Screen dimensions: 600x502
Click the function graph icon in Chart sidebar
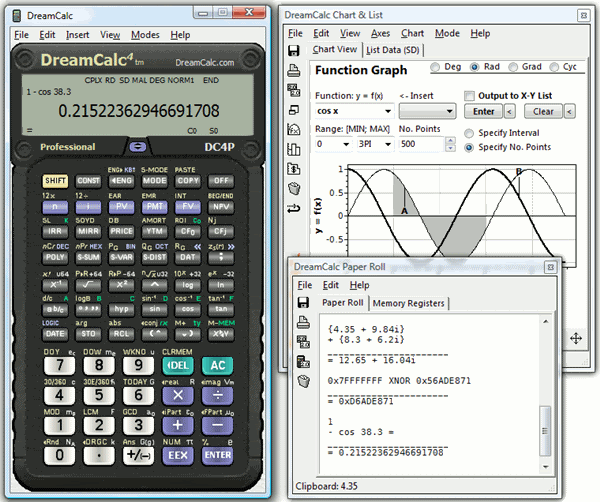point(293,129)
